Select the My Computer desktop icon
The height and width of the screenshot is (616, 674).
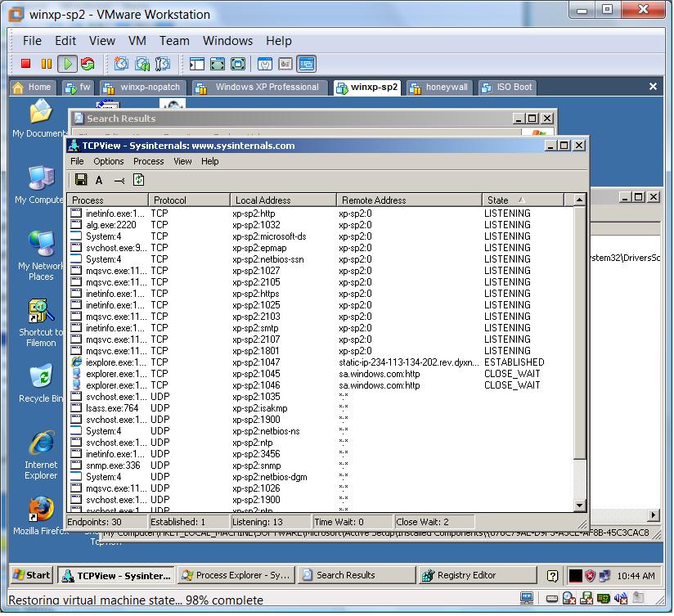(x=40, y=185)
